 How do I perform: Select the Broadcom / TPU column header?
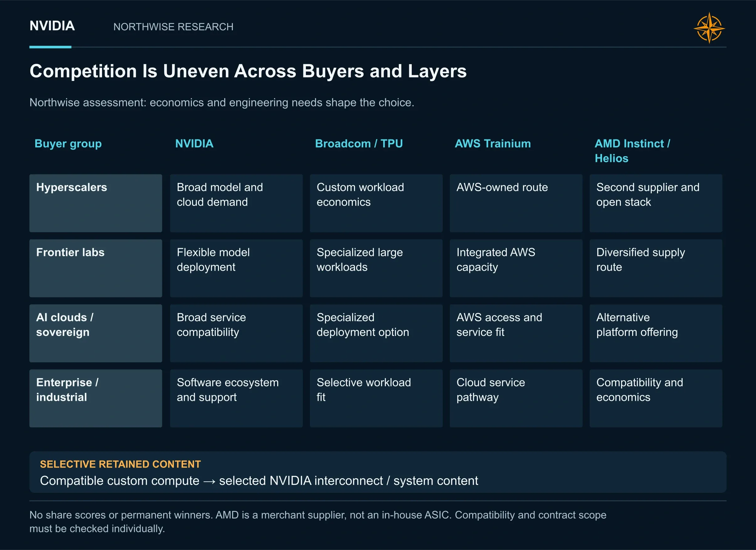coord(359,144)
